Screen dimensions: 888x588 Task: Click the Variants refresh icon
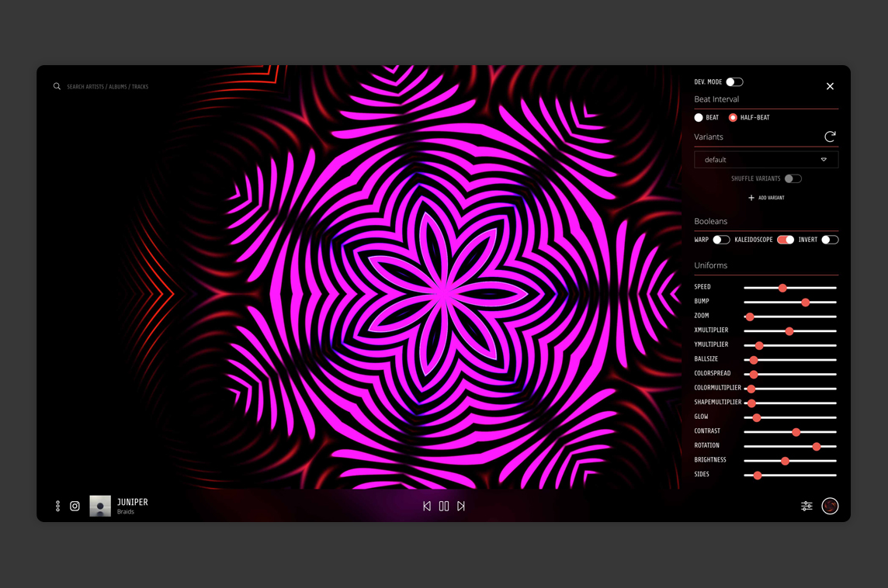[x=831, y=137]
